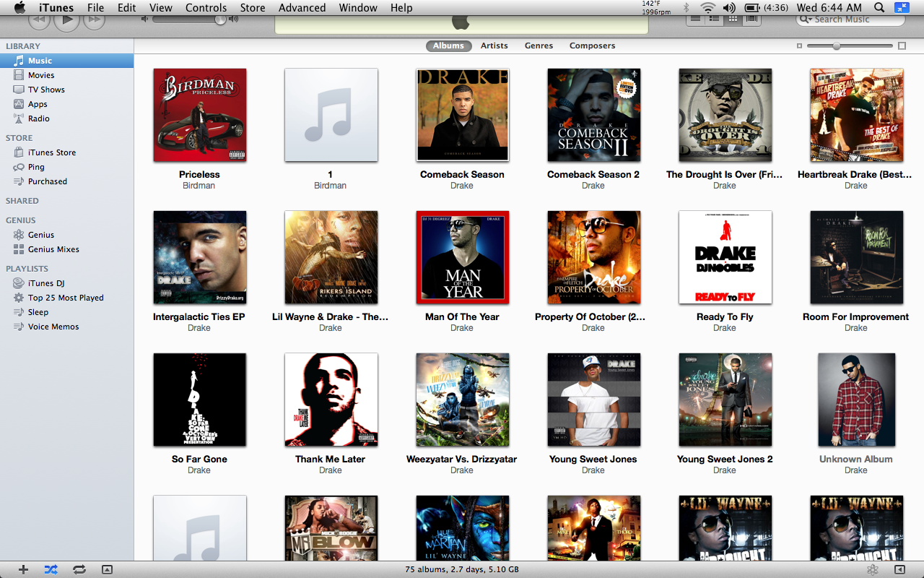Click the battery status icon
Viewport: 924px width, 578px height.
coord(751,8)
